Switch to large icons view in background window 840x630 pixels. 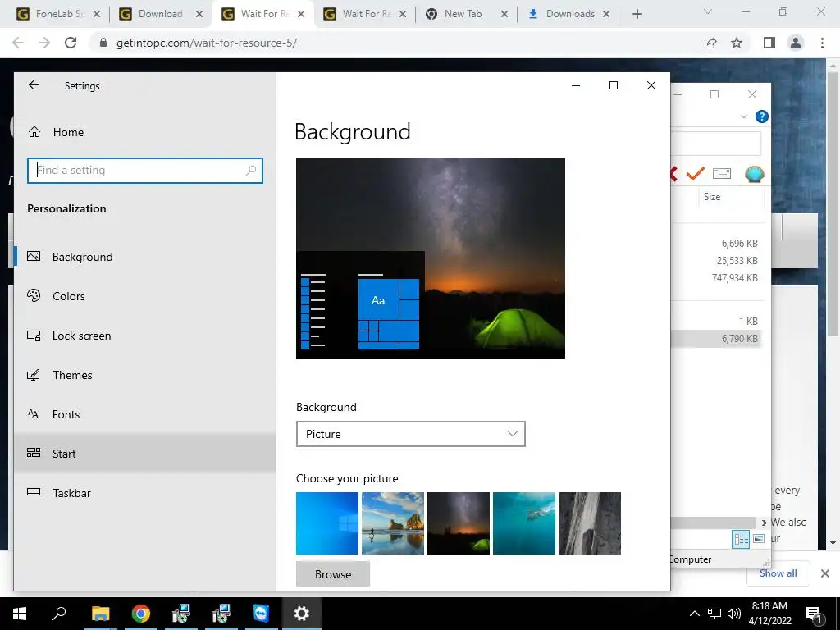coord(759,539)
